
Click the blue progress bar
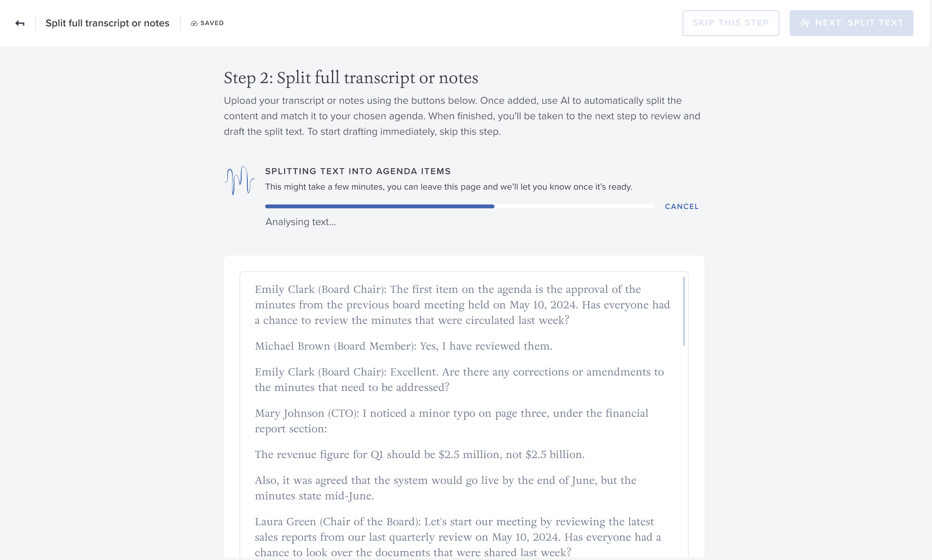pyautogui.click(x=379, y=206)
